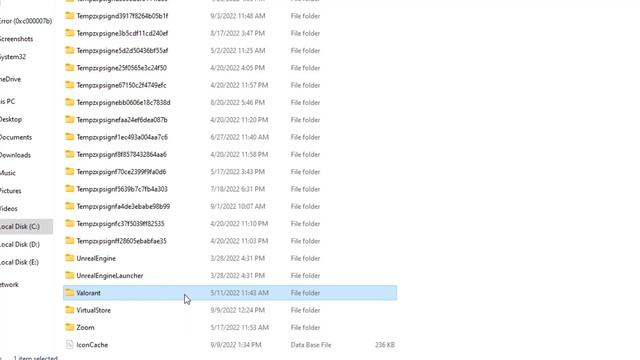640x360 pixels.
Task: Select folder name Tempzxpsignf70ce2399f9fa0d6
Action: (x=121, y=172)
